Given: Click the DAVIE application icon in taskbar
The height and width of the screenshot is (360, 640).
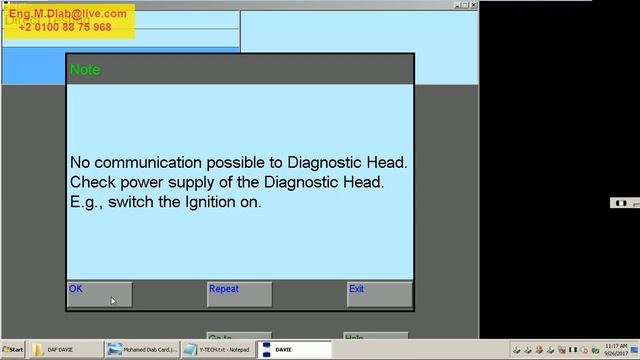Looking at the screenshot, I should click(267, 350).
